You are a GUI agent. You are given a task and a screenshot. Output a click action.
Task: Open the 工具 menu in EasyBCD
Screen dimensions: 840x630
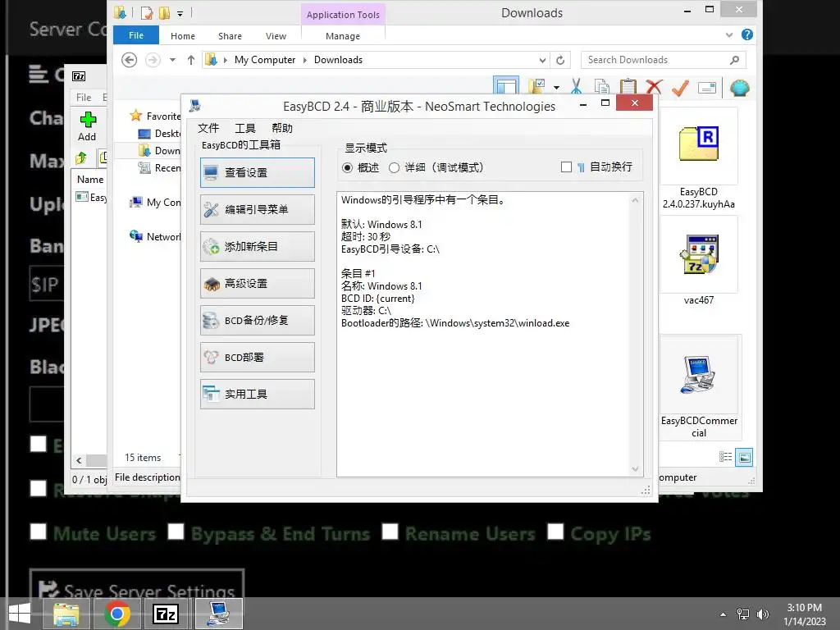[245, 128]
